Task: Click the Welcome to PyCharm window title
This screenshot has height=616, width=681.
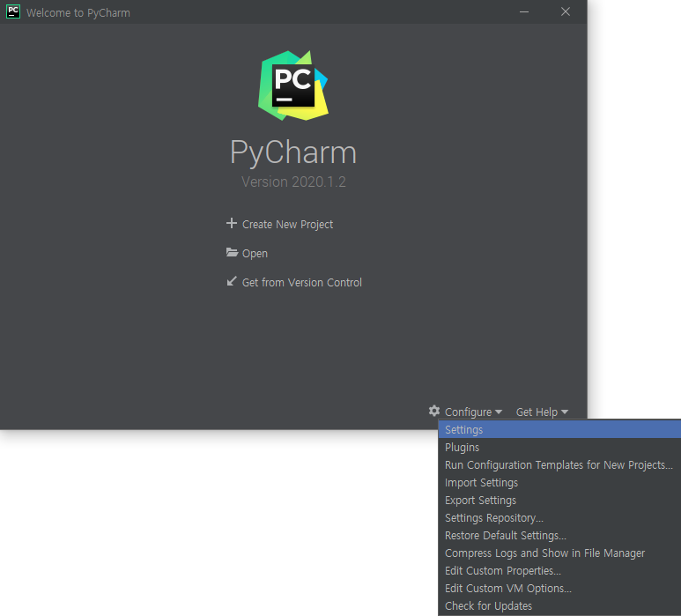Action: click(x=78, y=12)
